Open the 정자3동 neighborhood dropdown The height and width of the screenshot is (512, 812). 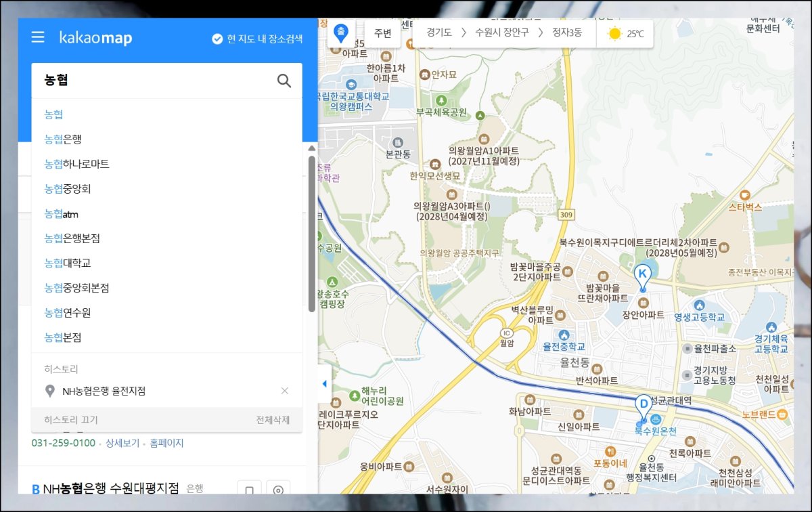point(567,33)
